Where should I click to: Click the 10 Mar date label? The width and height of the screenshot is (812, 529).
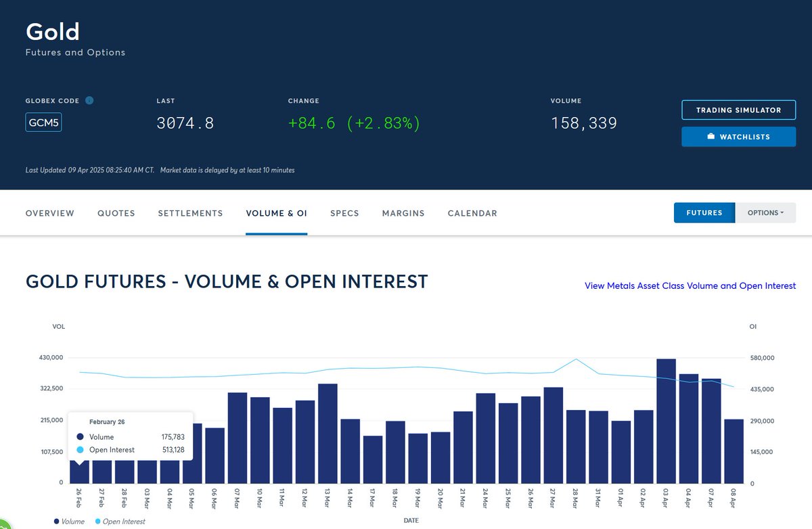[261, 498]
